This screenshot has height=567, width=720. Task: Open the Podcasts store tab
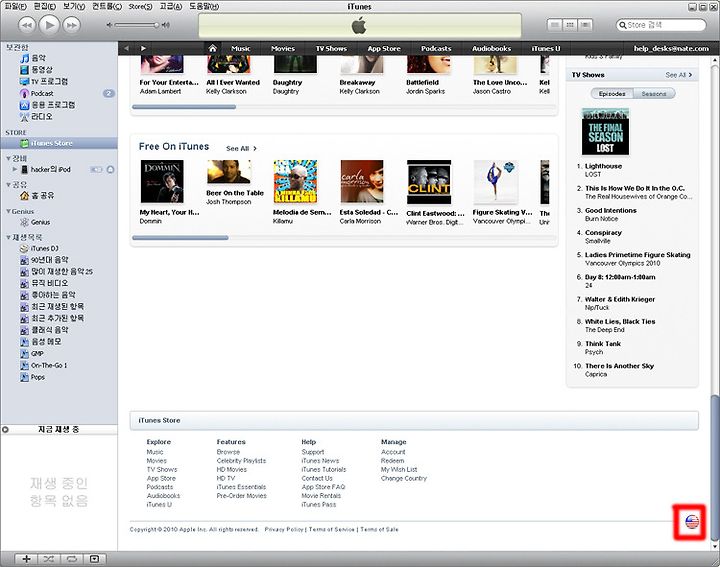(x=436, y=48)
